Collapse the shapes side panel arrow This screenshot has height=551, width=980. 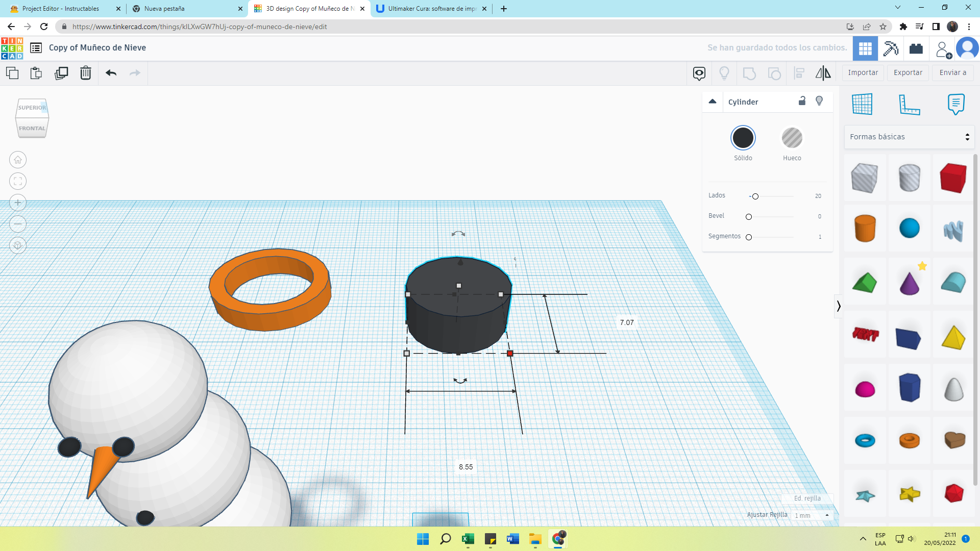point(838,306)
